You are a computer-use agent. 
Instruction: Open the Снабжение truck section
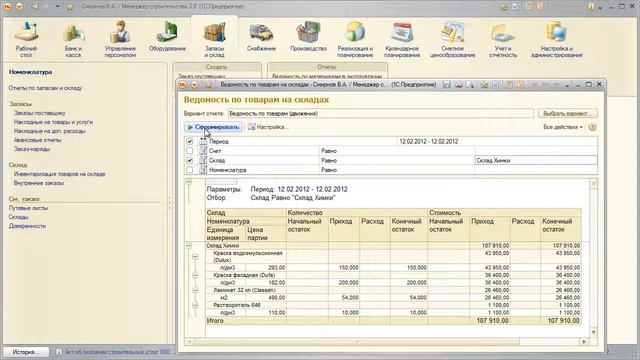point(261,37)
